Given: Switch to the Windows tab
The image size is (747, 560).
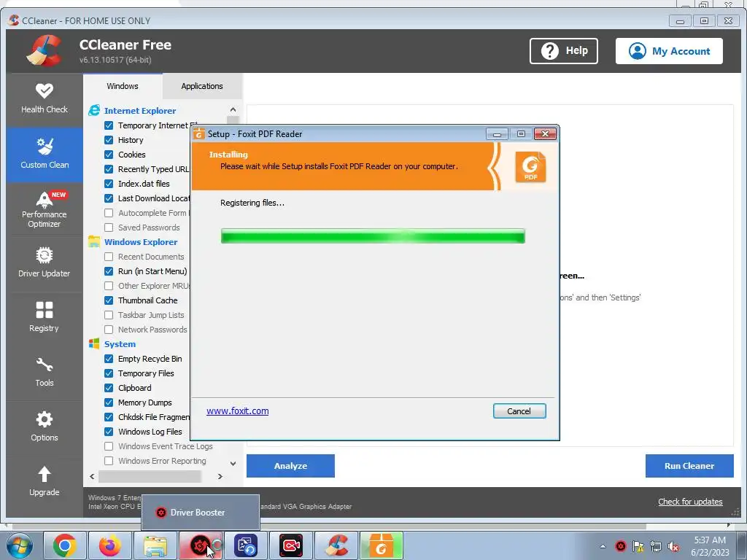Looking at the screenshot, I should (x=123, y=86).
